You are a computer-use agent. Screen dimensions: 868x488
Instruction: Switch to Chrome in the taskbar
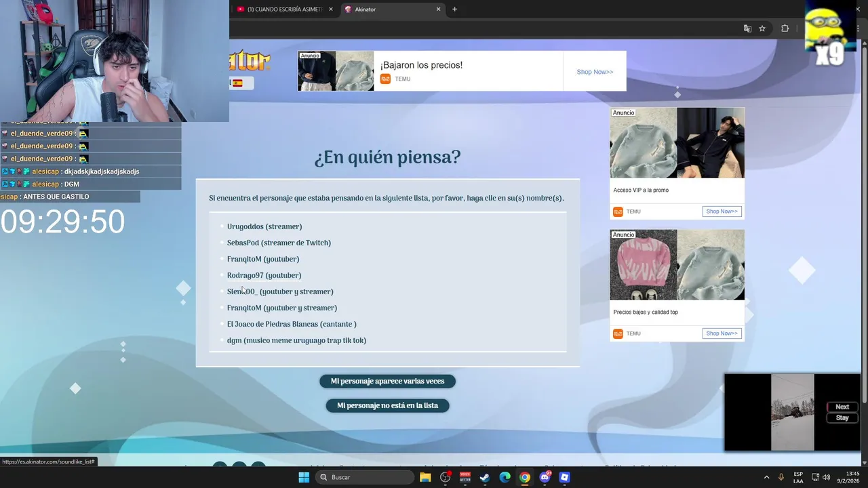coord(525,477)
